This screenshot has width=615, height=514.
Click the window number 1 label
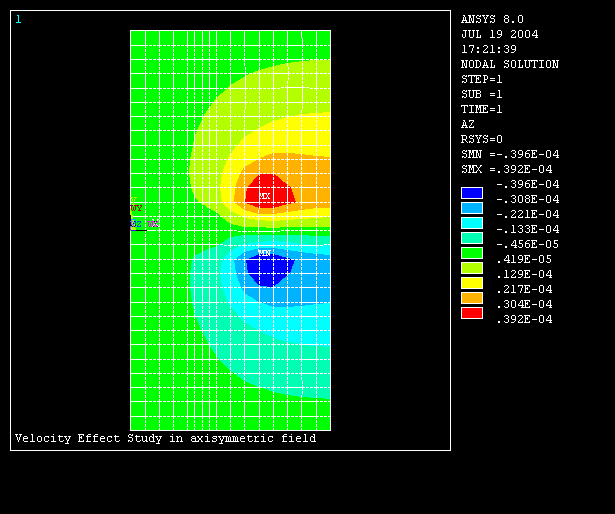point(18,19)
